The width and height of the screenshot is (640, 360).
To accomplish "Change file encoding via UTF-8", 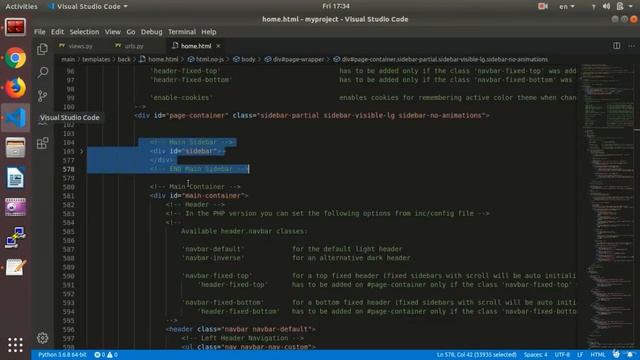I will coord(562,355).
